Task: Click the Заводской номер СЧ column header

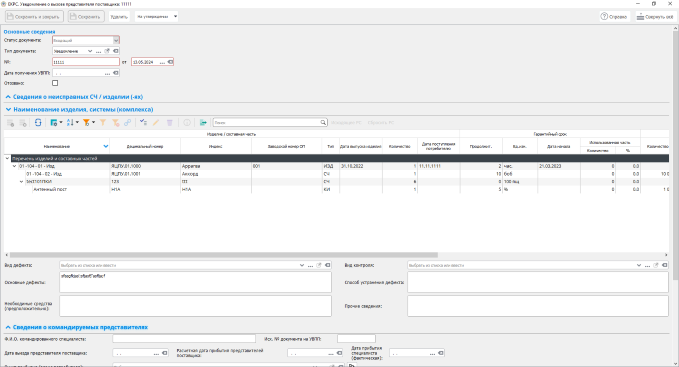Action: [286, 146]
